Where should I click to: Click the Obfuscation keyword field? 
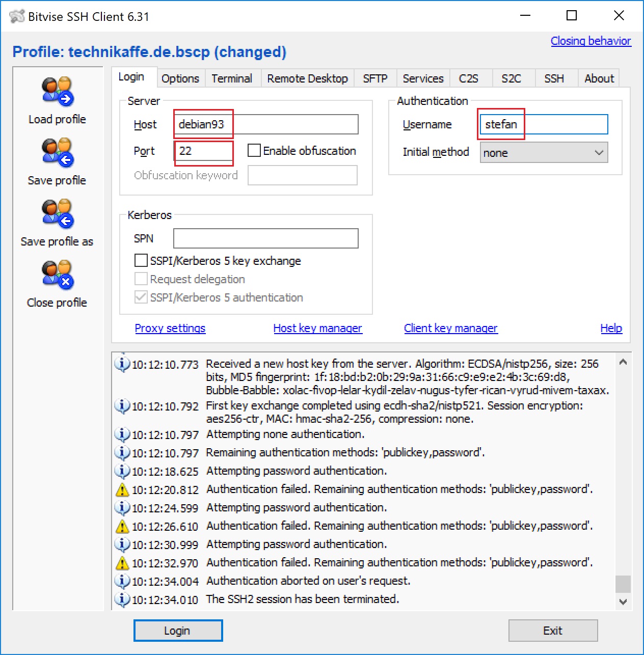303,175
